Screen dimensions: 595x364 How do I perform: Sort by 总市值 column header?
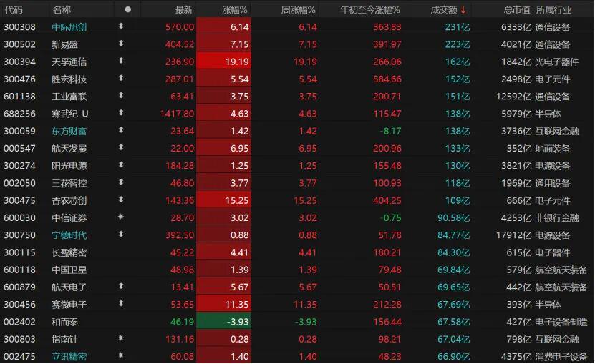click(x=516, y=9)
